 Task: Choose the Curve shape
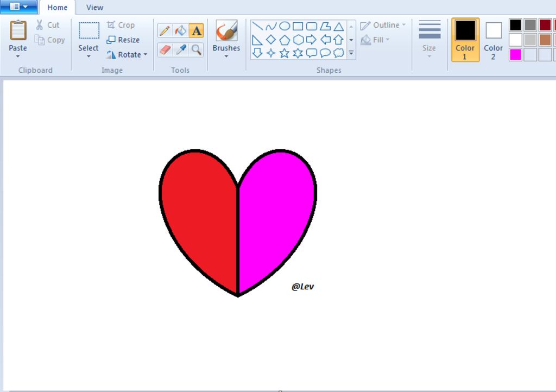pos(271,26)
